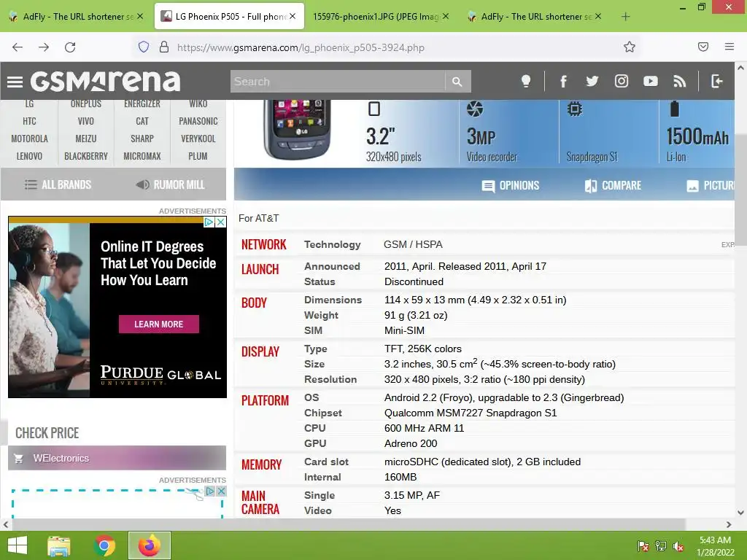Open Panasonic brand link
Screen dimensions: 747x560
198,121
